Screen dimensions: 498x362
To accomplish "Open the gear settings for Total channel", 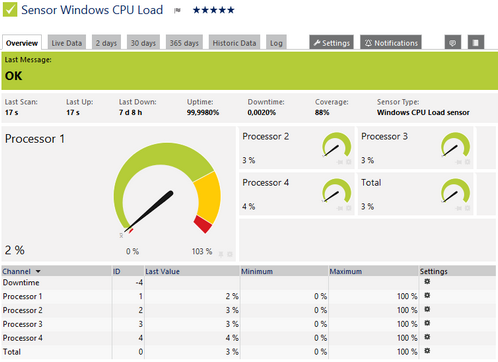I will [x=427, y=351].
